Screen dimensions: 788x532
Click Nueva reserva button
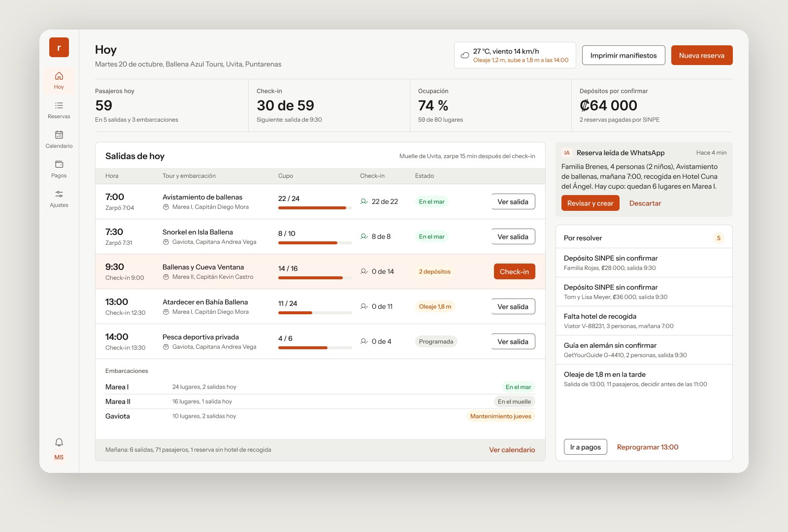[702, 55]
